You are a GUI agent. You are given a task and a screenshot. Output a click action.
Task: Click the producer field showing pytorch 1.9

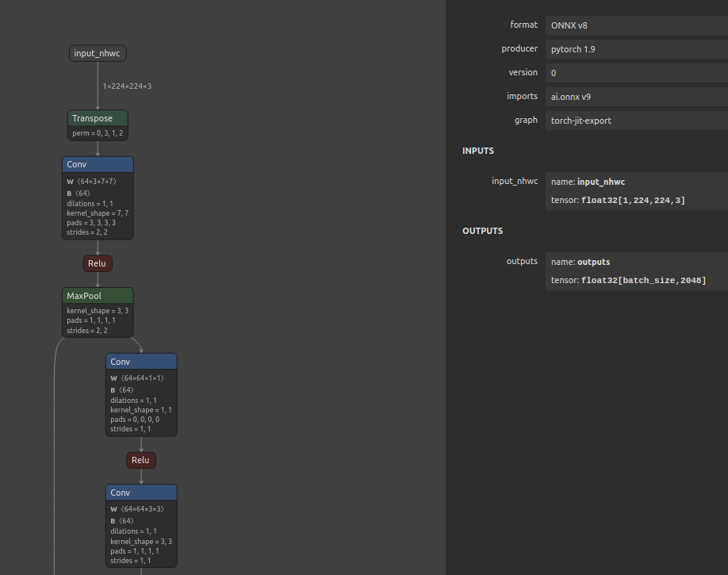[x=636, y=49]
